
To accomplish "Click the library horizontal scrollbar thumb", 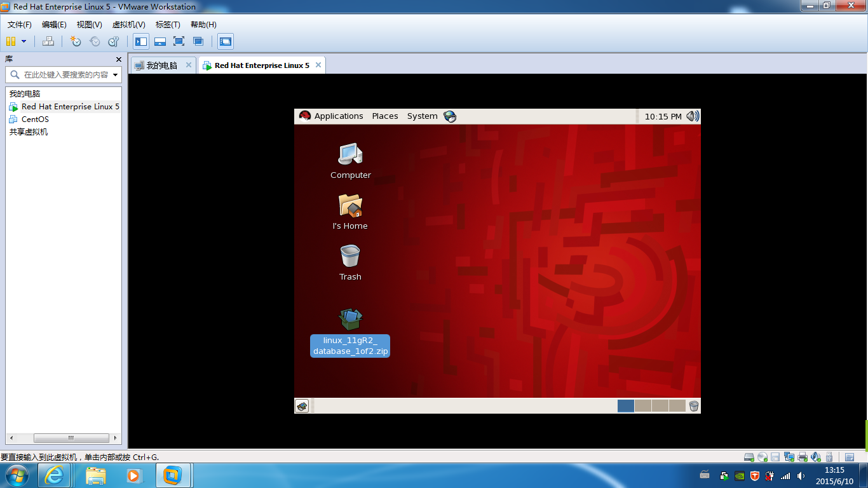I will (x=71, y=438).
